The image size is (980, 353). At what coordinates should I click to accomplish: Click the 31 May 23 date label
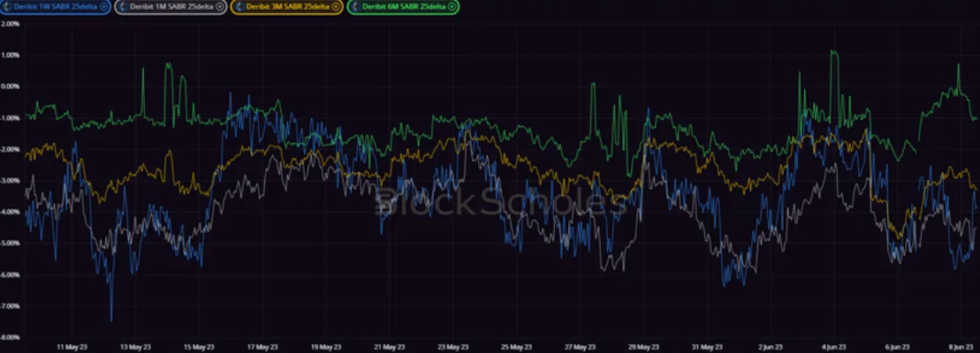709,346
